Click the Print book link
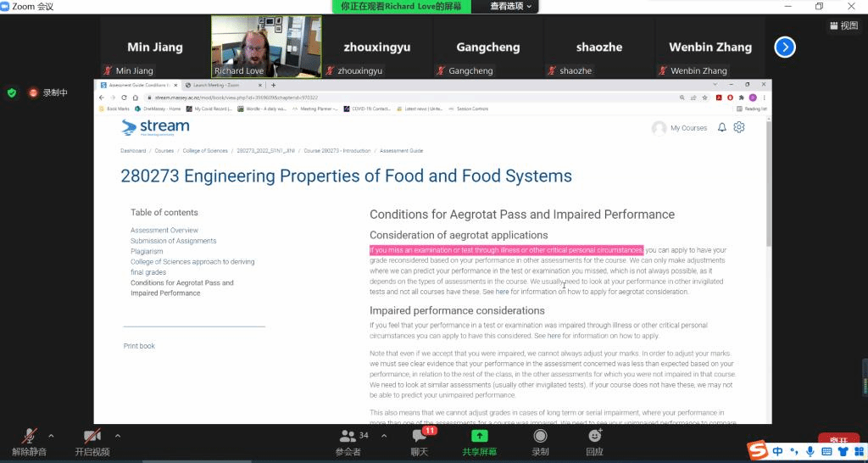The image size is (868, 463). click(x=139, y=346)
